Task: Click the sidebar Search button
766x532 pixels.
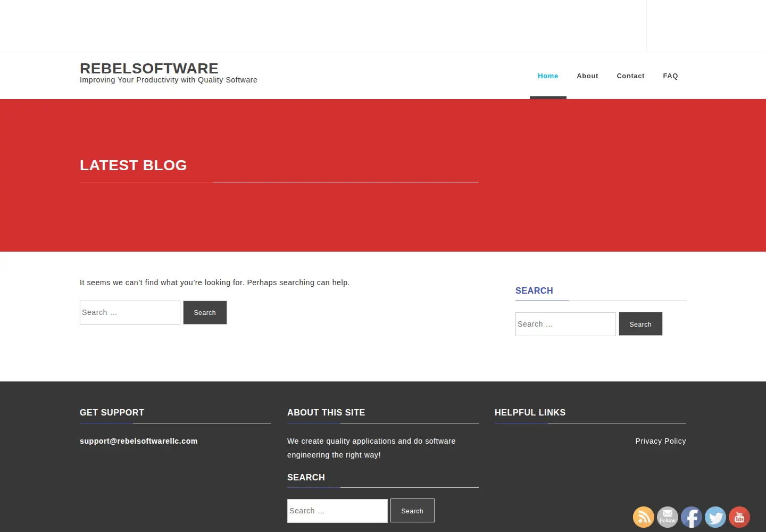Action: pyautogui.click(x=640, y=324)
